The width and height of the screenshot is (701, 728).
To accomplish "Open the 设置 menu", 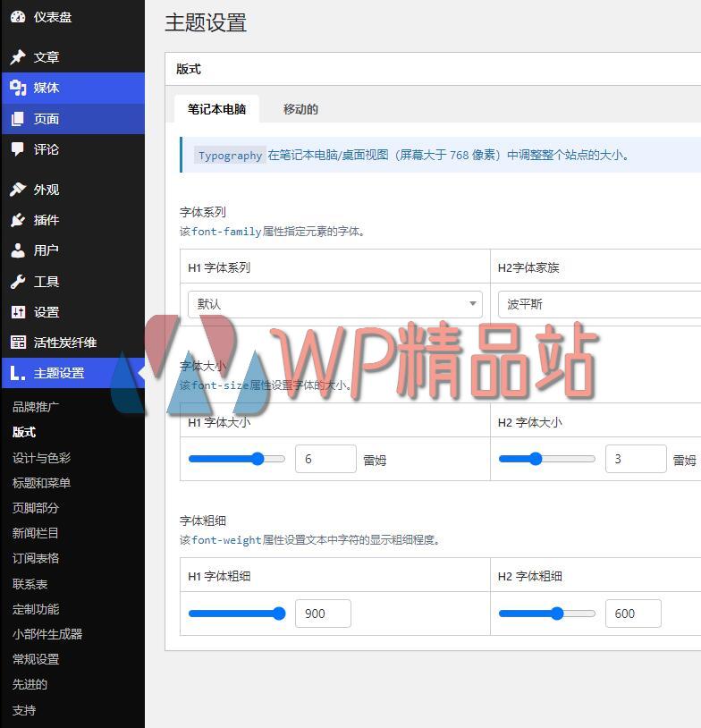I will pos(73,311).
